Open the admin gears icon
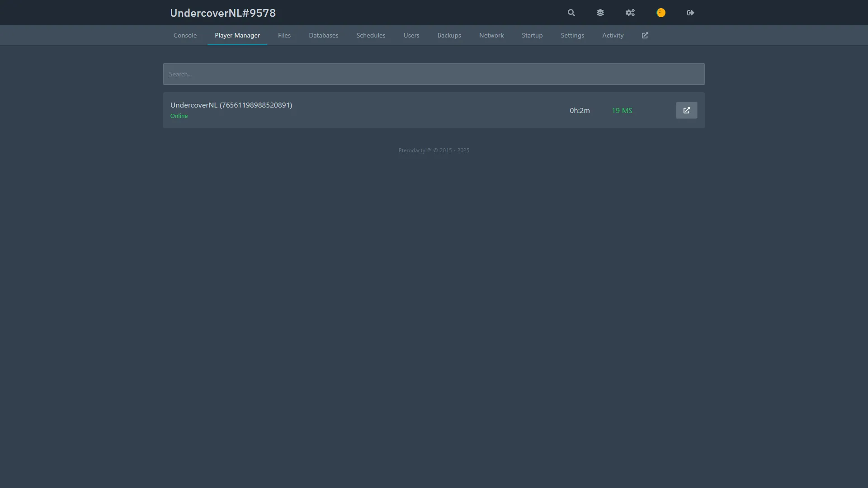 (x=630, y=13)
